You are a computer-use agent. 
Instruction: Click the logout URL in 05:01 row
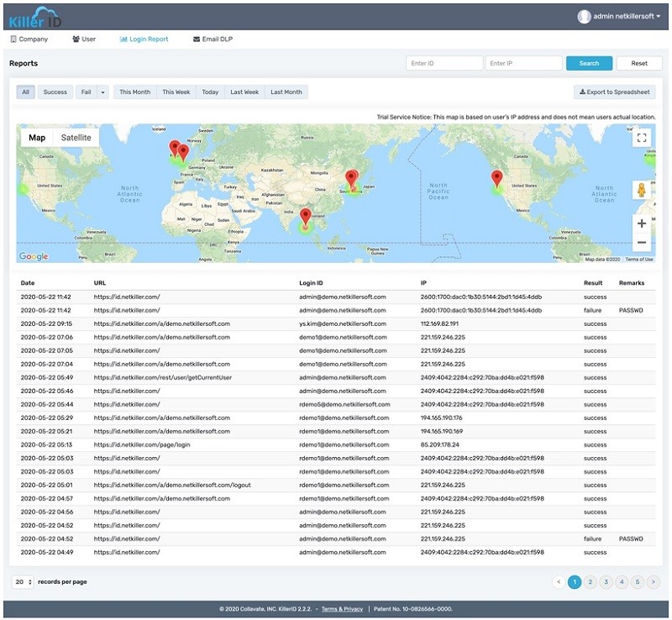pyautogui.click(x=172, y=485)
